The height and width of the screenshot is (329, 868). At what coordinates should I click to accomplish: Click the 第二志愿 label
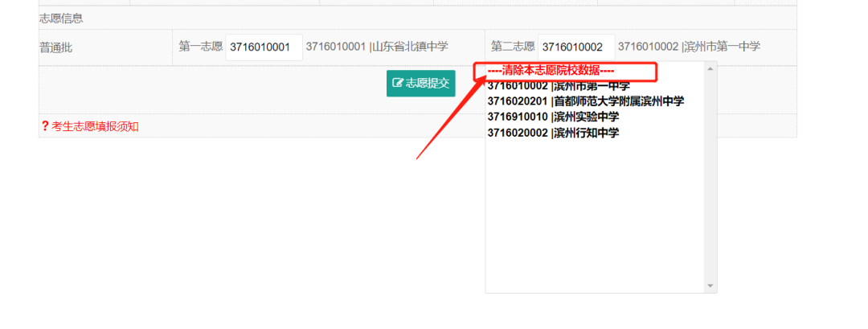pyautogui.click(x=513, y=47)
